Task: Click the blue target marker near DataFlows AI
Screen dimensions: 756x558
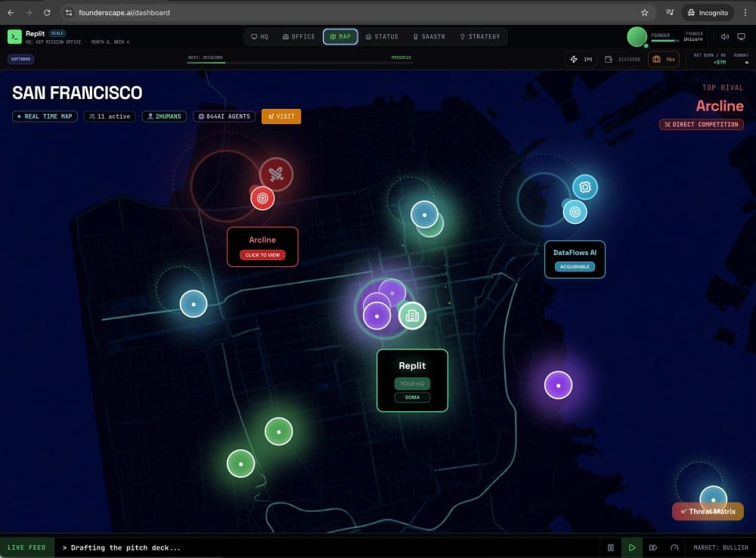Action: [x=575, y=212]
